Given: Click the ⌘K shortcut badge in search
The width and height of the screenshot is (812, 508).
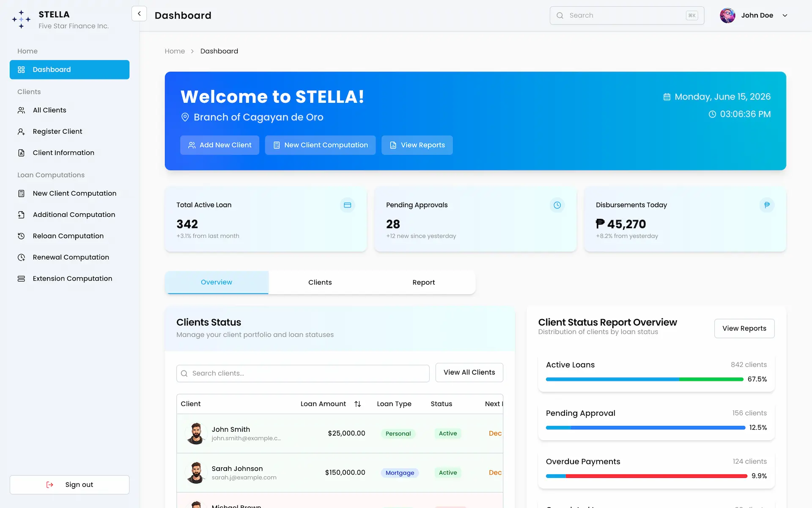Looking at the screenshot, I should [x=692, y=15].
